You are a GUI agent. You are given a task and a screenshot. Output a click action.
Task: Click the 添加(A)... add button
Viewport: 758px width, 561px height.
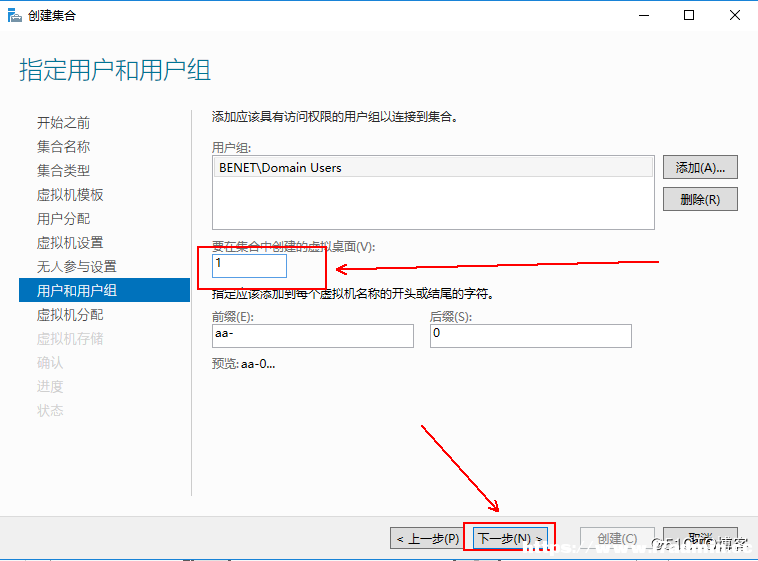point(700,167)
